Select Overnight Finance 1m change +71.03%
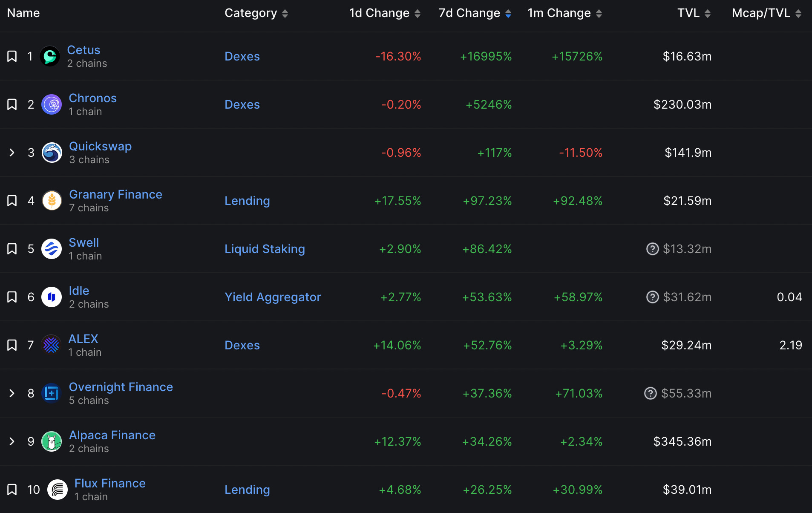Viewport: 812px width, 513px height. [x=579, y=393]
